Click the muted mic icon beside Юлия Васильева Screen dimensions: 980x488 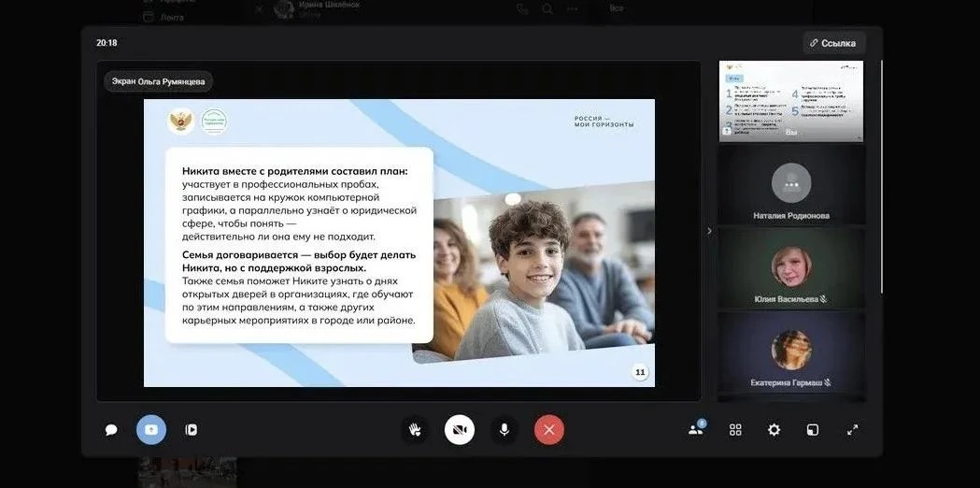824,299
